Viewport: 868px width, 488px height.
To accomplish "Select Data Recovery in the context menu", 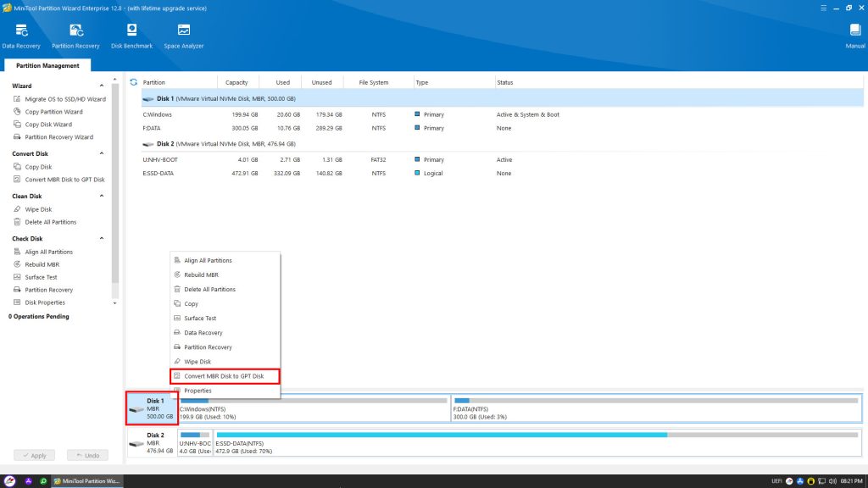I will (225, 332).
